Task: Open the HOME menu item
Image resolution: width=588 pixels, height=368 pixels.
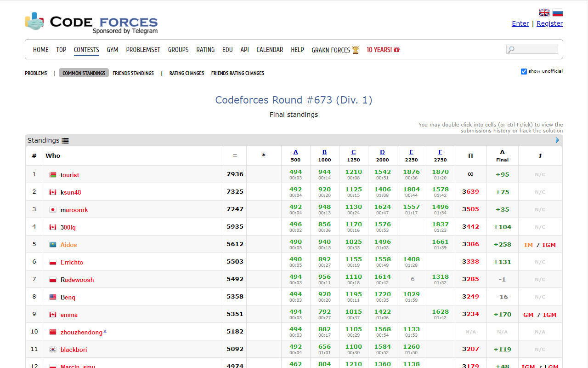Action: coord(41,50)
